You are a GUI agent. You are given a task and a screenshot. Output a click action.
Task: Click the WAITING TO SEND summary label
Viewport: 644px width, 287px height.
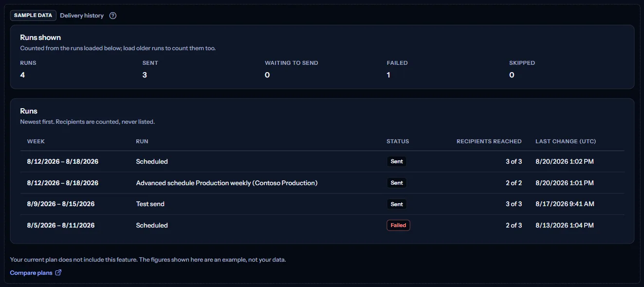tap(292, 63)
